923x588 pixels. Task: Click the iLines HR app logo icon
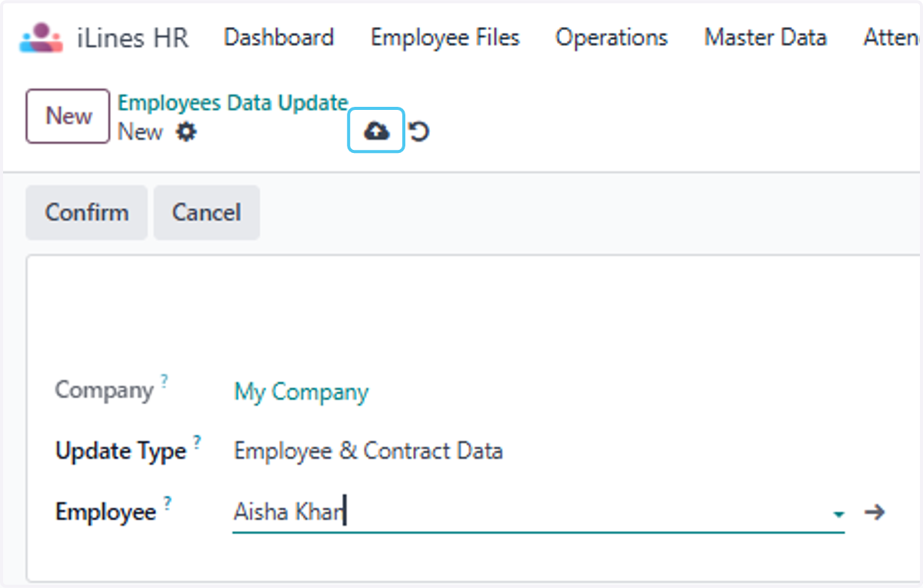coord(41,38)
